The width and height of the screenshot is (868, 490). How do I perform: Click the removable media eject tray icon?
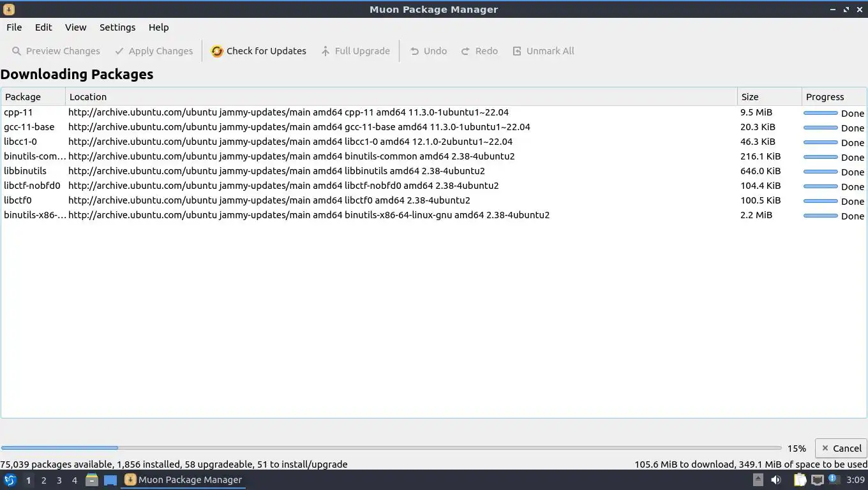pos(758,480)
